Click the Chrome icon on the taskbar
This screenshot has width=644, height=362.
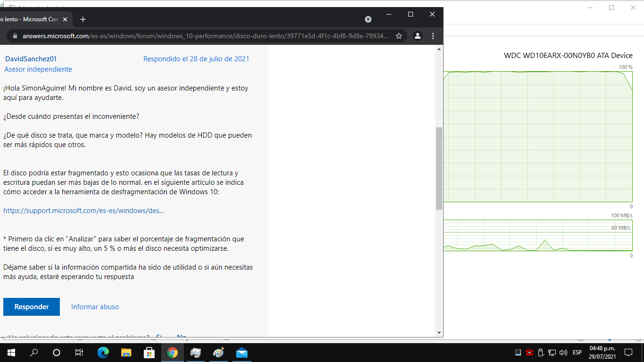[172, 353]
